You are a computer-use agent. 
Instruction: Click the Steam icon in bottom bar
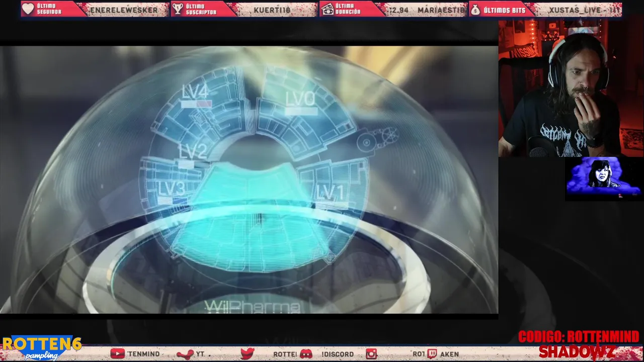point(185,354)
